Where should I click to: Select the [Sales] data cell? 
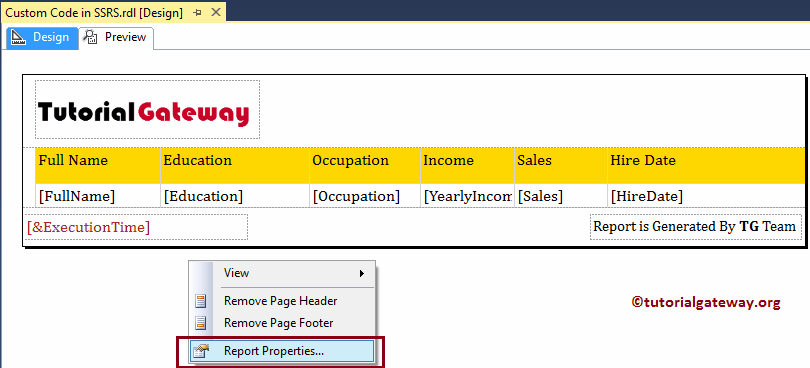561,196
